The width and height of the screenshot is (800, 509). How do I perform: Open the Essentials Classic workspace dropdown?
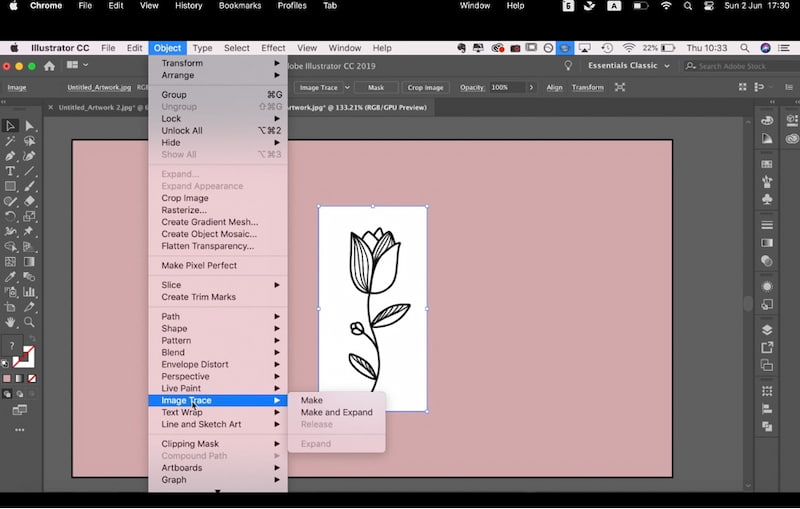tap(629, 65)
